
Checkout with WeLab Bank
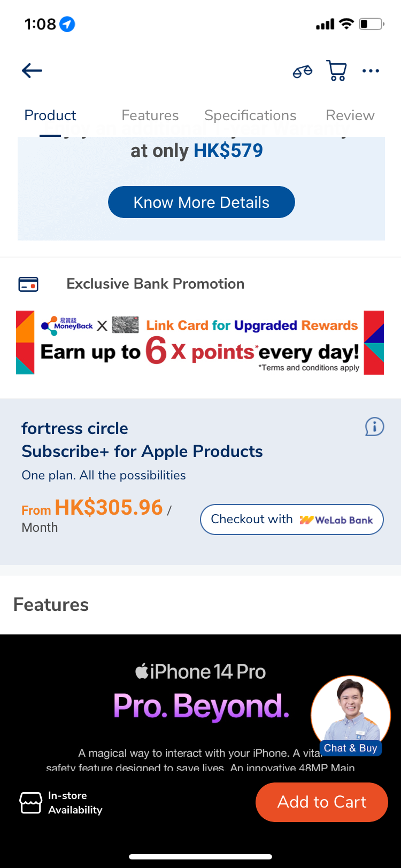291,519
